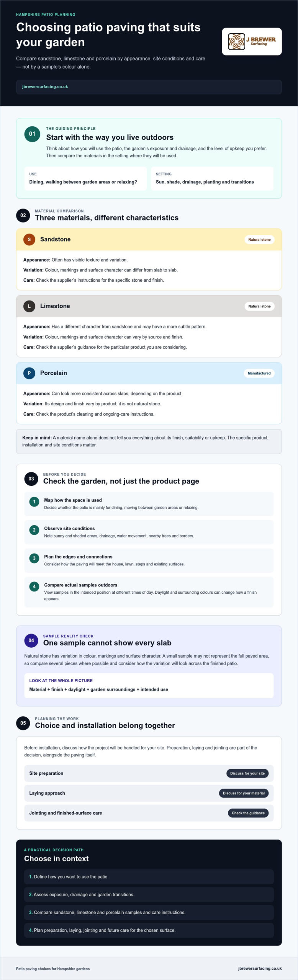Click the Natural stone tag on Sandstone
The width and height of the screenshot is (298, 980).
259,240
